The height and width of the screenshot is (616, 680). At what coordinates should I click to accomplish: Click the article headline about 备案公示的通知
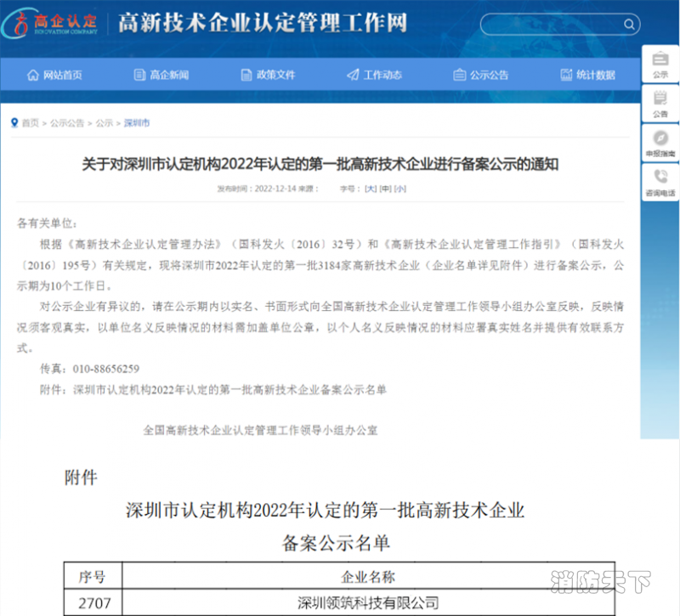pyautogui.click(x=320, y=164)
